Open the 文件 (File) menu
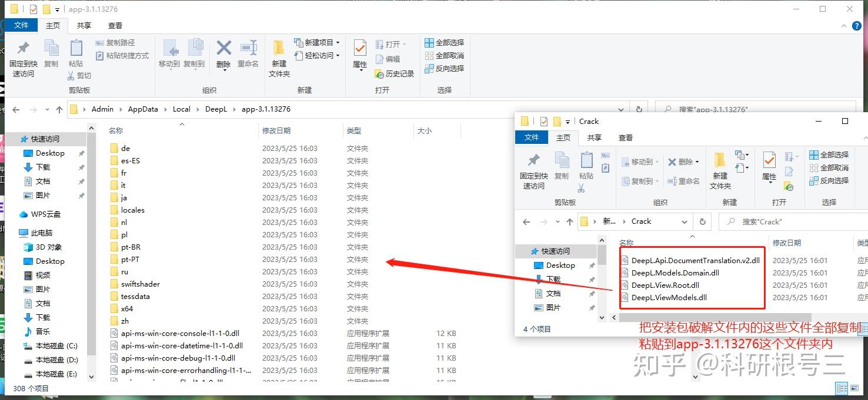 click(21, 25)
